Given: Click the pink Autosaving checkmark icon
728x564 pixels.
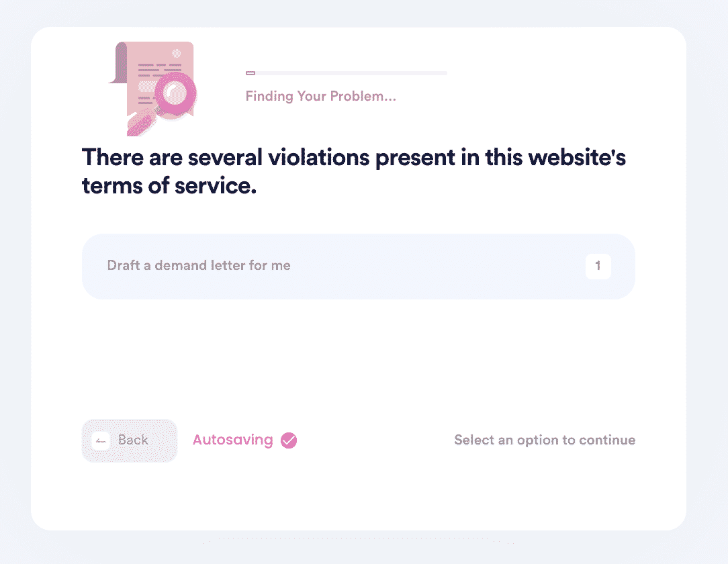Looking at the screenshot, I should point(289,440).
